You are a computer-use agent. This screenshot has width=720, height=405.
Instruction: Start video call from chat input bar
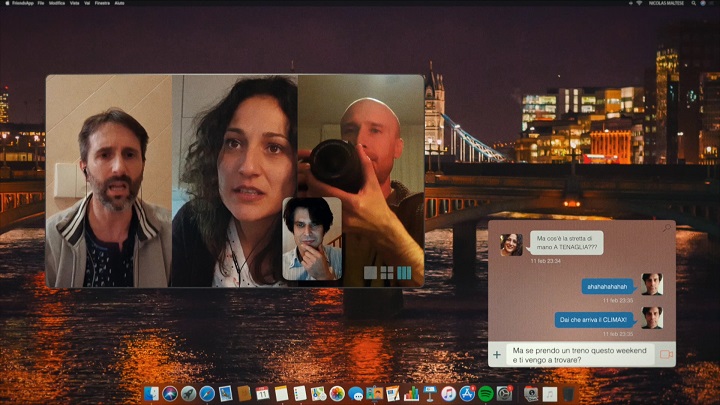click(666, 355)
